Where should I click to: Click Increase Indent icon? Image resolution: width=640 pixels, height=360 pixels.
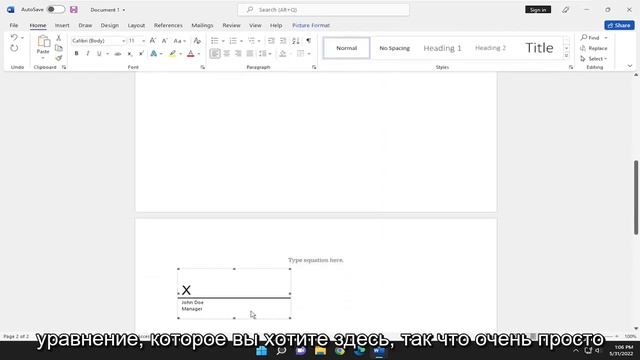283,41
